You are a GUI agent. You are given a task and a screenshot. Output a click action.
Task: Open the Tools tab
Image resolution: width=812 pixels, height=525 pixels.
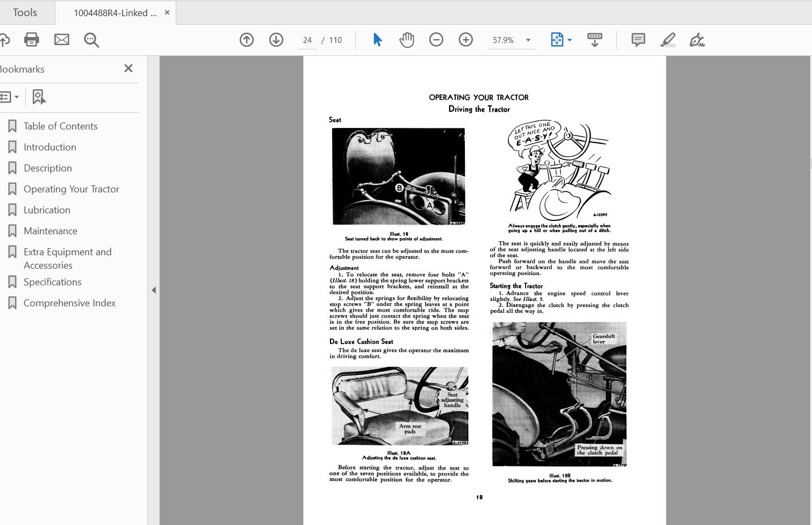tap(25, 12)
